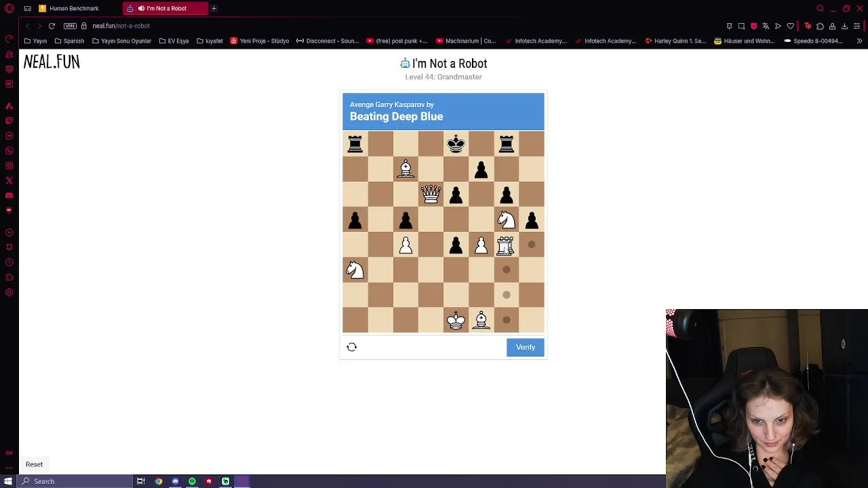Toggle the VPN badge in the address bar
The width and height of the screenshot is (868, 488).
coord(70,26)
